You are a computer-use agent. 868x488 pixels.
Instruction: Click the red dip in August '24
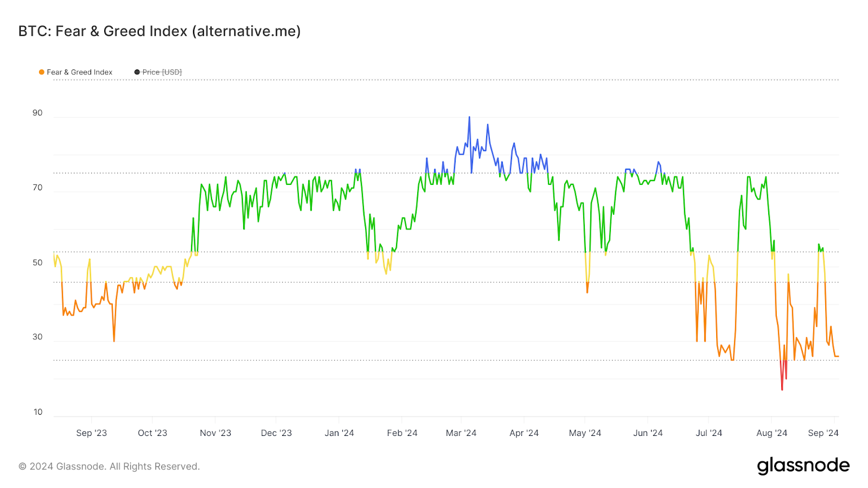pyautogui.click(x=782, y=374)
